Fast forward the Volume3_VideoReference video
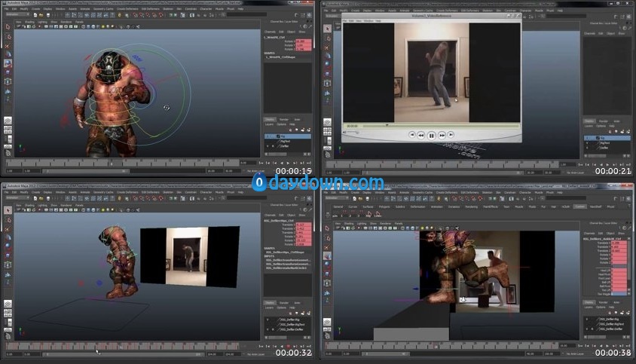Screen dimensions: 636x364 442,135
